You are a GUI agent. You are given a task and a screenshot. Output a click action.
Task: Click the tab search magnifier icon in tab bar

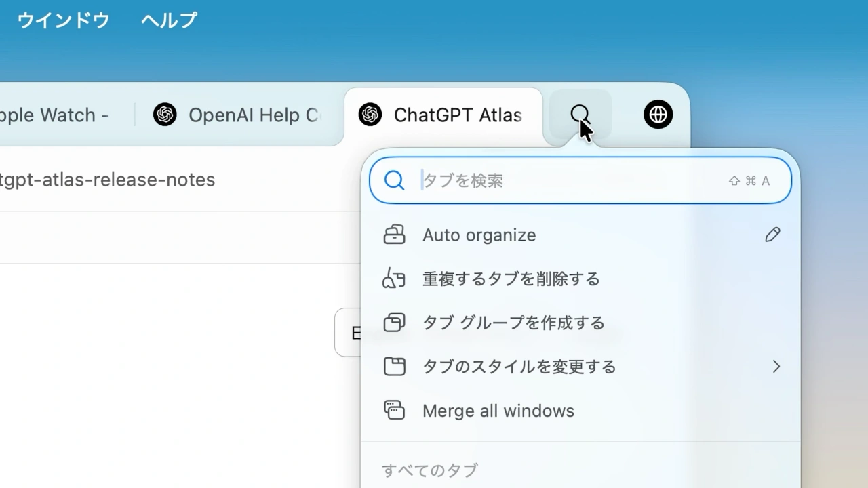pyautogui.click(x=580, y=115)
